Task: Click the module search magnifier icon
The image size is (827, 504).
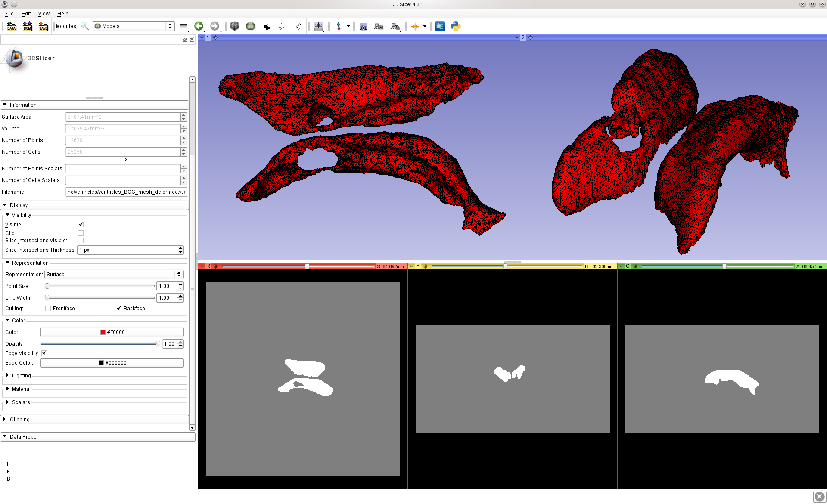Action: [85, 26]
